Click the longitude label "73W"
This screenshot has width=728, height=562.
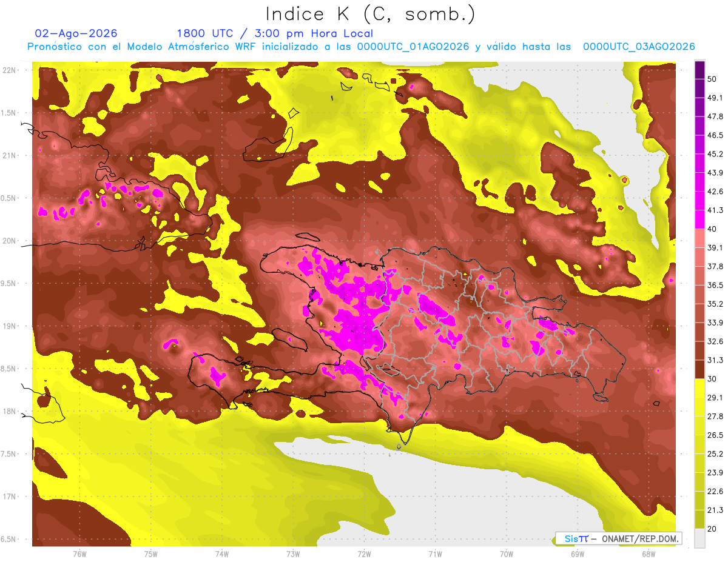[x=293, y=554]
